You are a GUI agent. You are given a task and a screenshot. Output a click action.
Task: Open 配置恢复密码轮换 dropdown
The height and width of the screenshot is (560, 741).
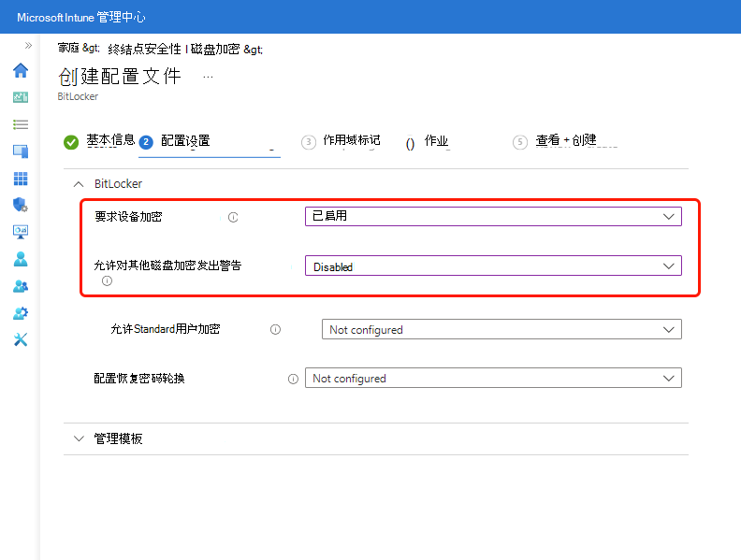coord(493,378)
